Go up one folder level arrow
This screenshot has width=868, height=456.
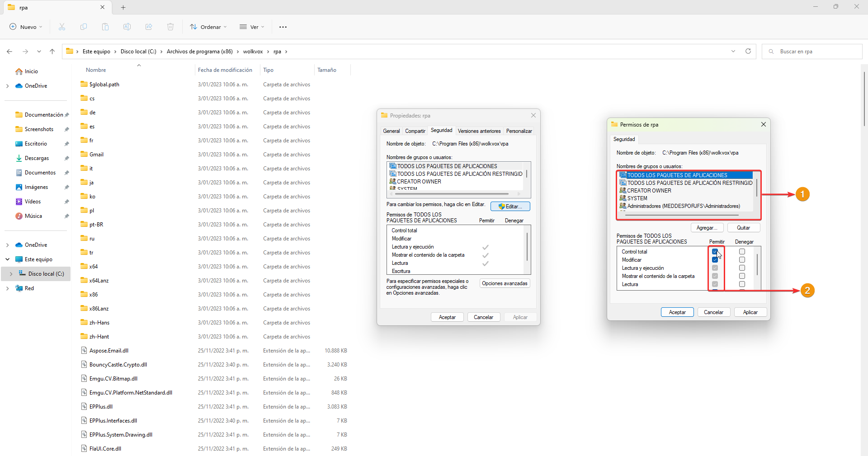pyautogui.click(x=52, y=52)
